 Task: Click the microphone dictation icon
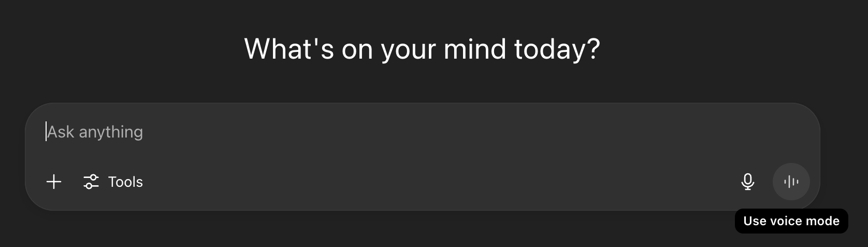click(x=747, y=182)
